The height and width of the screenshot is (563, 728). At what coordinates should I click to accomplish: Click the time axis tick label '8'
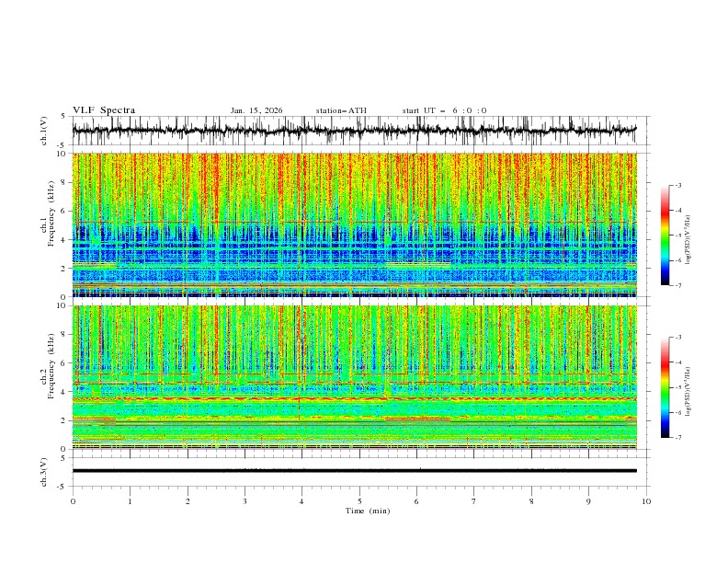click(531, 501)
